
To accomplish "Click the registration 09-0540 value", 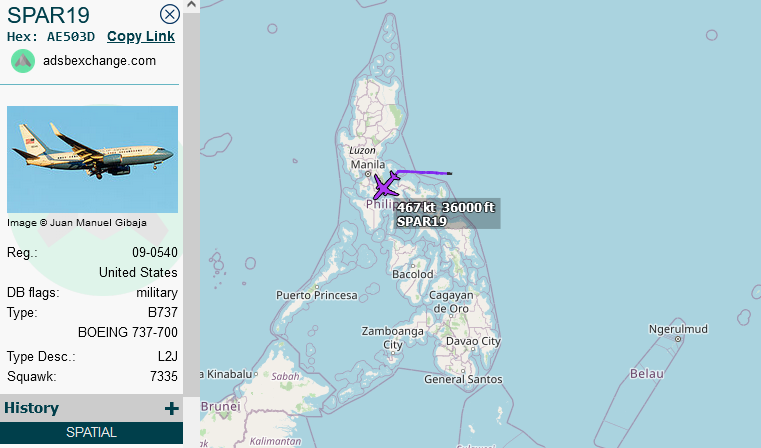I will click(x=155, y=252).
